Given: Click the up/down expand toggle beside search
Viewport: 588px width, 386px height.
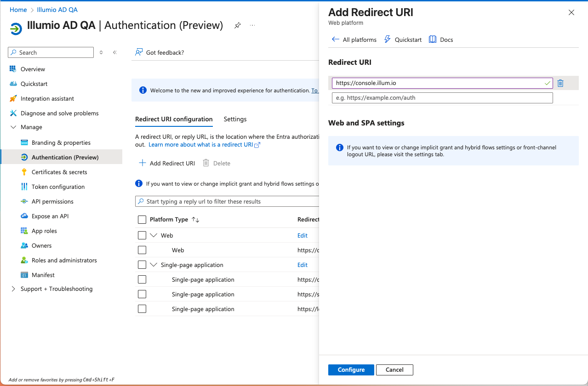Looking at the screenshot, I should (x=101, y=52).
